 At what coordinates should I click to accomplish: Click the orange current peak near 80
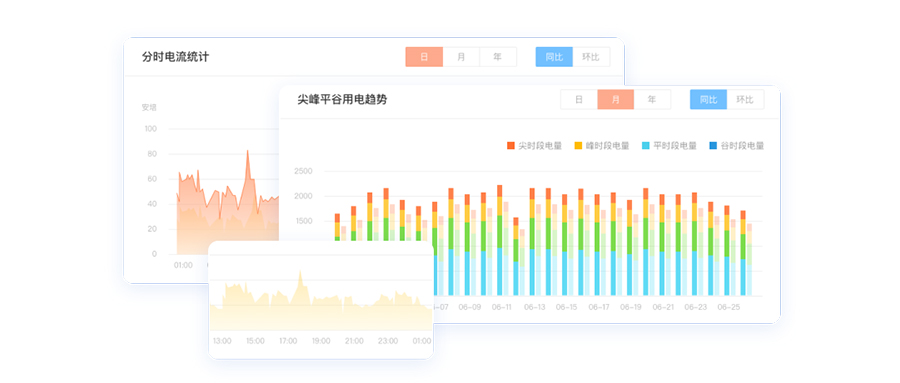(x=247, y=152)
